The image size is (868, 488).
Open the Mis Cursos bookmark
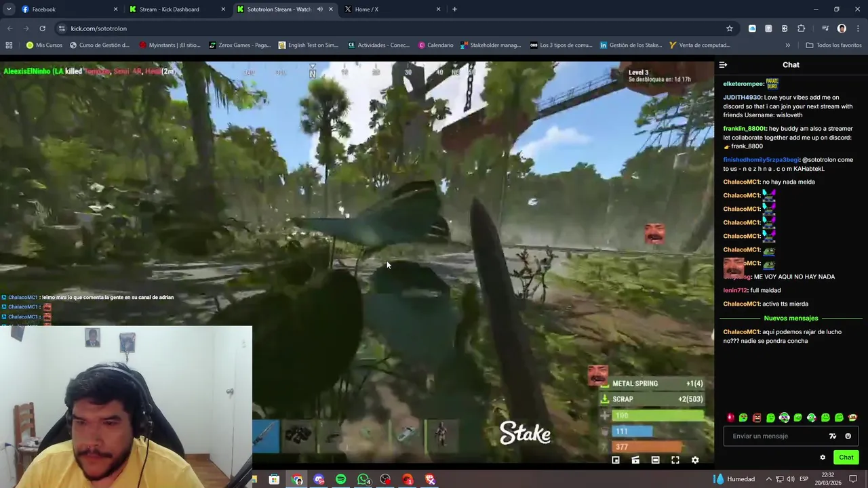pos(44,45)
